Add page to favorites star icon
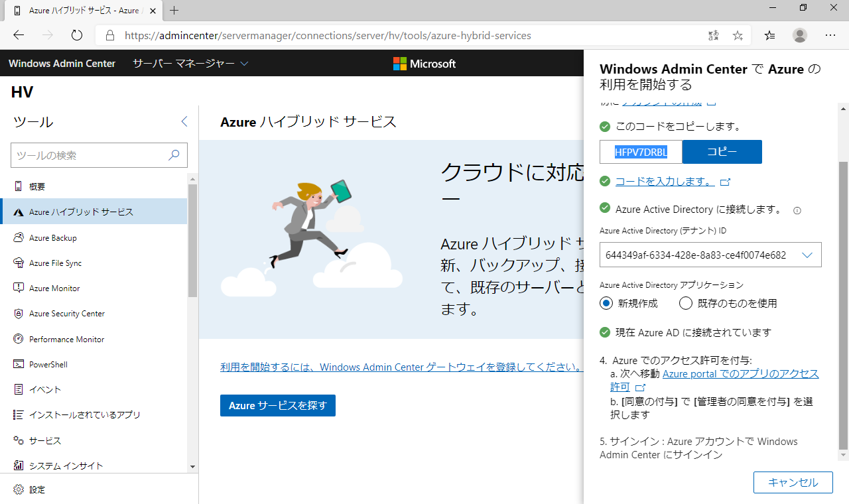Viewport: 849px width, 504px height. click(738, 35)
